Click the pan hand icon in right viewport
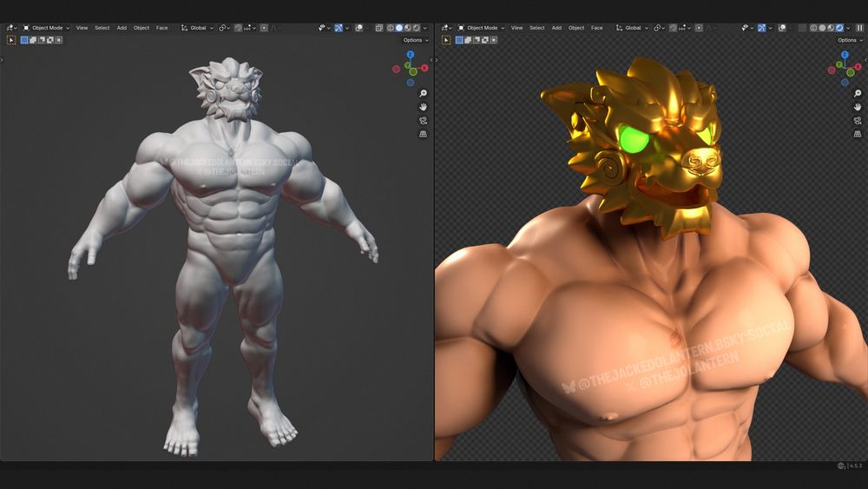868x489 pixels. [858, 106]
